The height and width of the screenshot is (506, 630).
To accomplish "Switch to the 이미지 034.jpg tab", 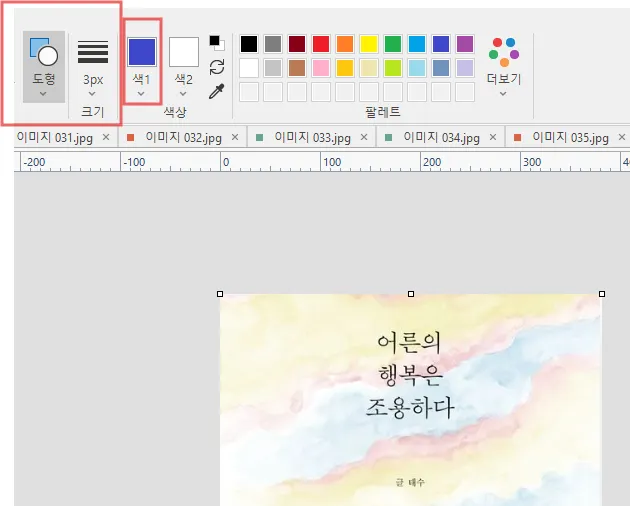I will [442, 138].
